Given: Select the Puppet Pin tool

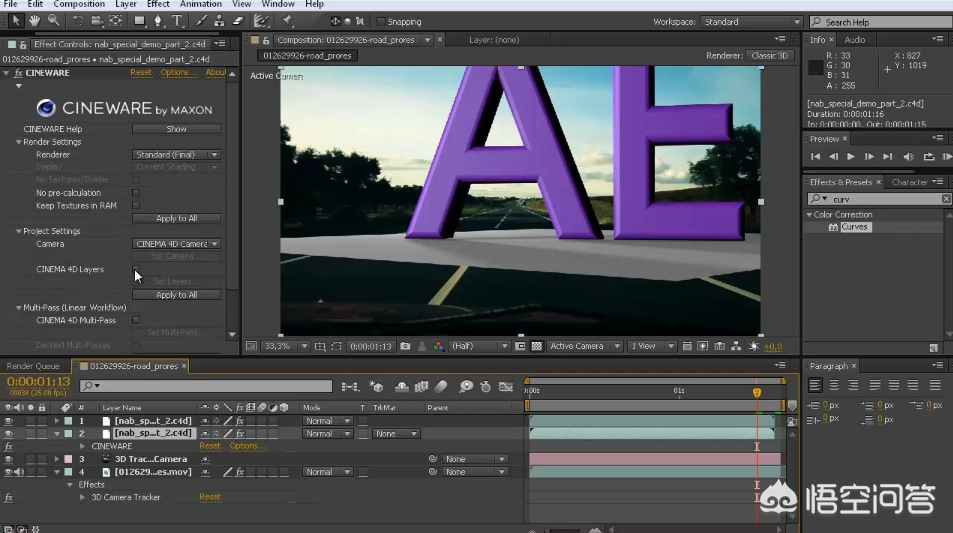Looking at the screenshot, I should pos(287,21).
